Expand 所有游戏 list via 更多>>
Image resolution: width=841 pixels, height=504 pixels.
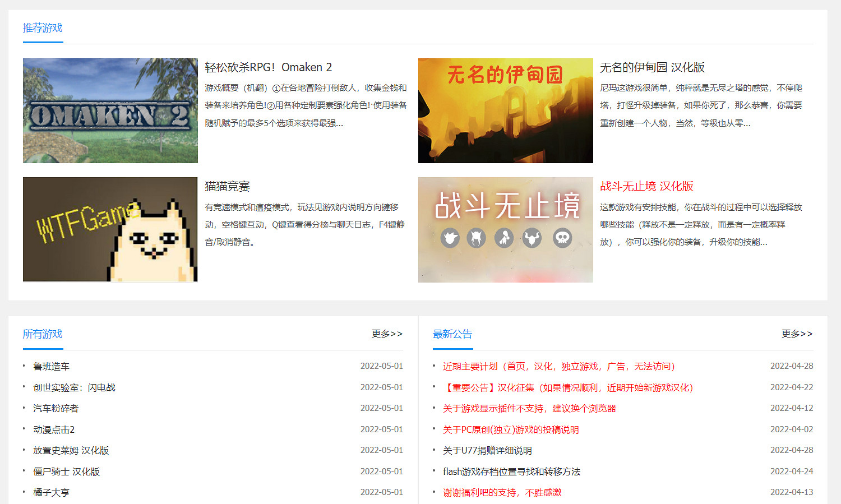(386, 334)
